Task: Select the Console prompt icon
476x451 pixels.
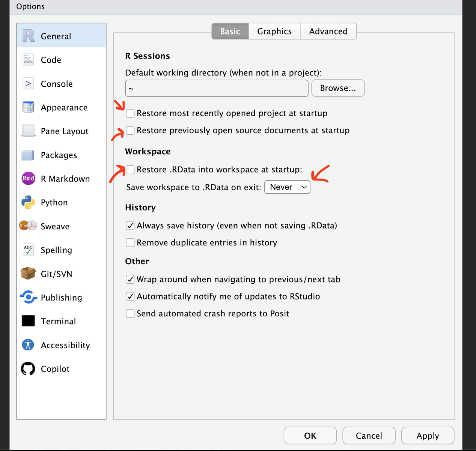Action: point(28,84)
